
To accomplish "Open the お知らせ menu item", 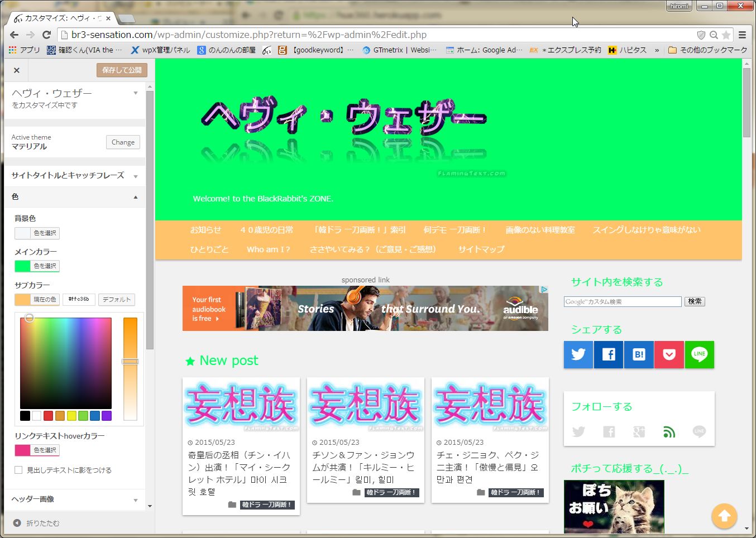I will pos(205,230).
